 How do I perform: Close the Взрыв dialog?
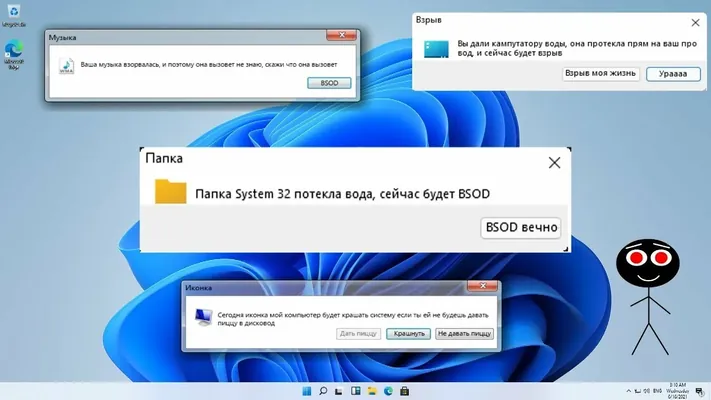click(x=695, y=22)
